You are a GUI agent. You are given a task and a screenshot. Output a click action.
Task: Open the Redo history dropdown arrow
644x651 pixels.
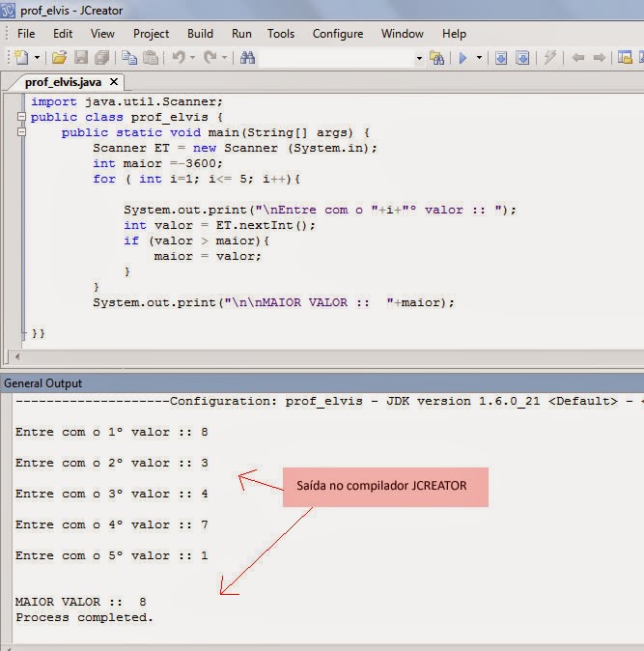click(x=225, y=57)
